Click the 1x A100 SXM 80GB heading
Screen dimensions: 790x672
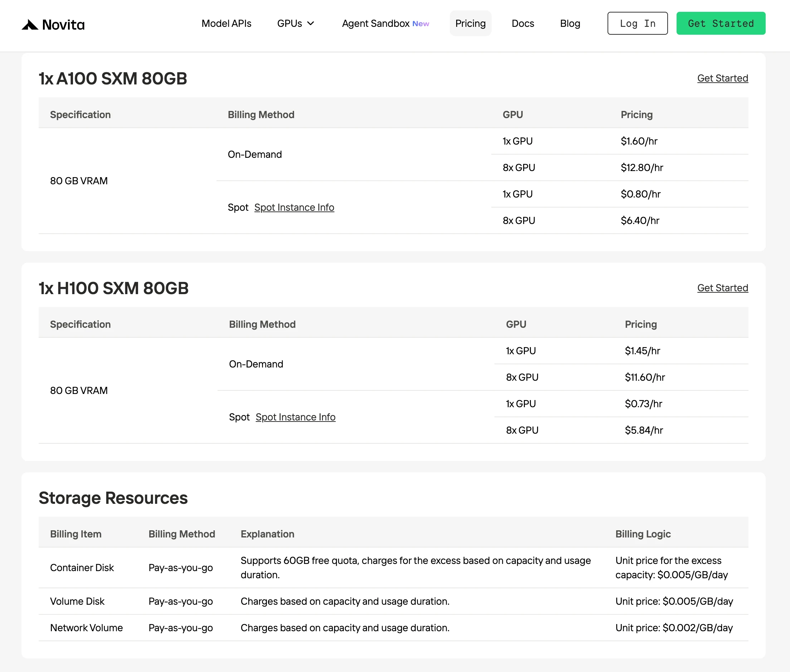point(113,78)
